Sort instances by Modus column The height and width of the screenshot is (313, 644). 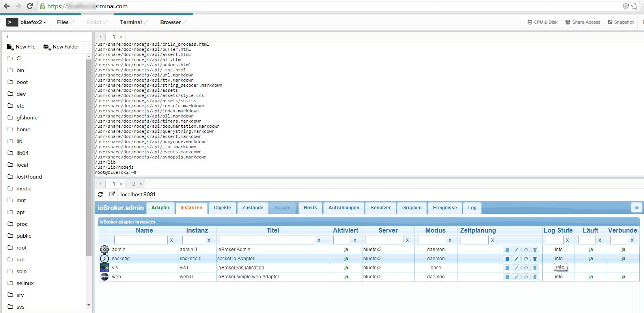tap(435, 231)
